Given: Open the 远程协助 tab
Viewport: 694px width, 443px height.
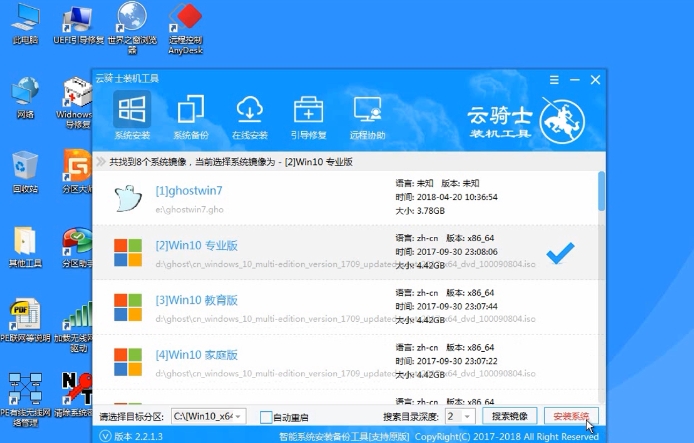Looking at the screenshot, I should coord(367,117).
